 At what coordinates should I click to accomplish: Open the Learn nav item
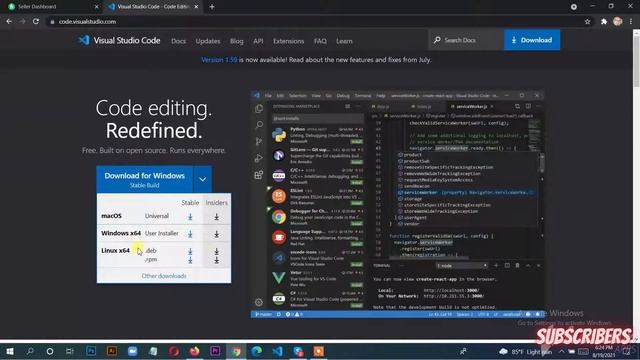[x=344, y=41]
